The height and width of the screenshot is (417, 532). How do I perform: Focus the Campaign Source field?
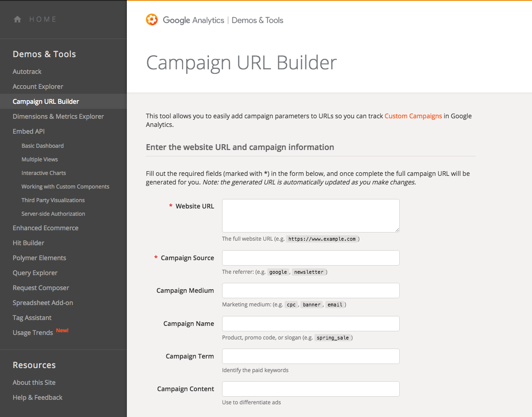310,258
